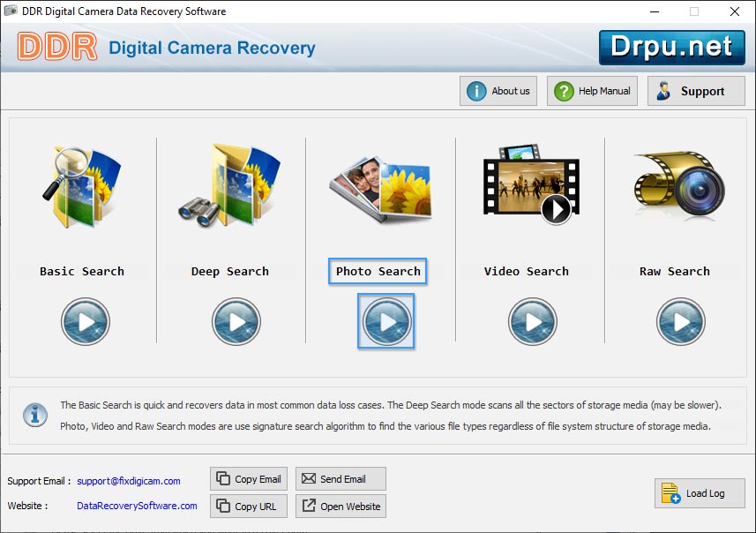Open the Help Manual
This screenshot has width=756, height=533.
(x=592, y=91)
